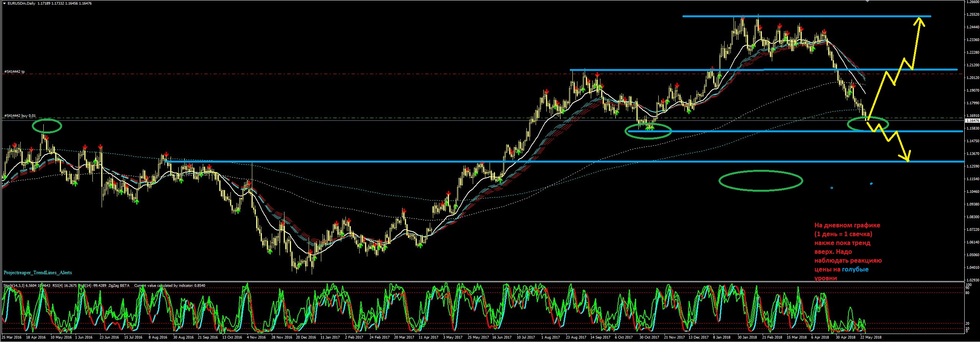Click the RSI(4) 16.2675 indicator value
The width and height of the screenshot is (980, 342).
pos(64,286)
